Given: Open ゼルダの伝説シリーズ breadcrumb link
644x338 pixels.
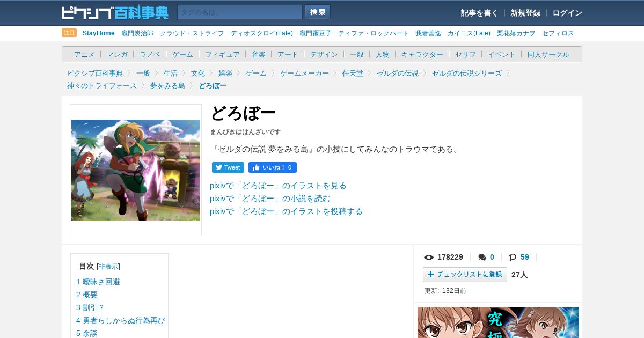Looking at the screenshot, I should [467, 73].
